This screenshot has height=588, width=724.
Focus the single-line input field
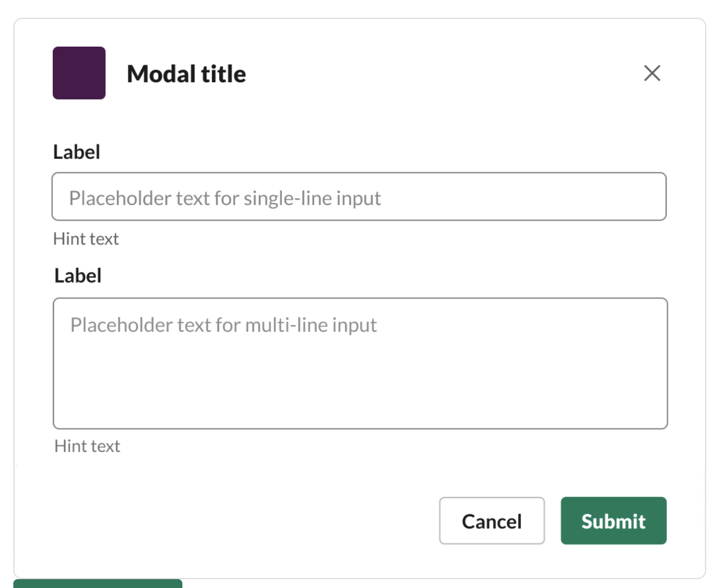359,197
